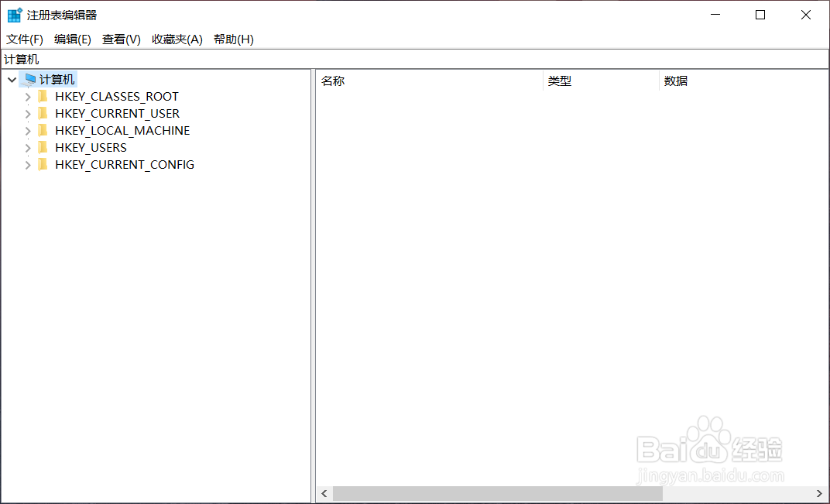This screenshot has width=830, height=504.
Task: Open the 文件(F) menu
Action: click(x=24, y=39)
